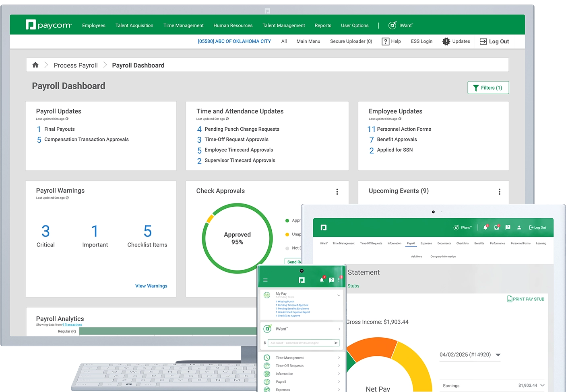Click the PDF icon for Print Pay Stub
The width and height of the screenshot is (566, 392).
pos(510,299)
